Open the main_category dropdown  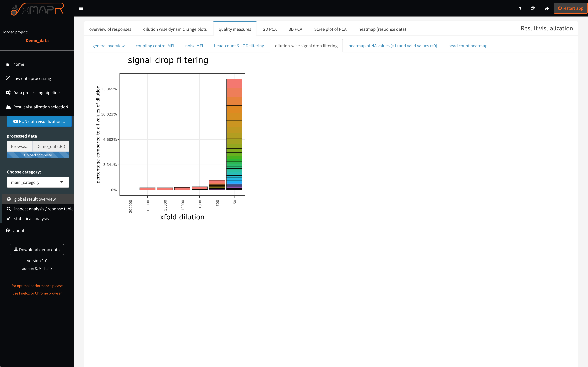pyautogui.click(x=38, y=182)
